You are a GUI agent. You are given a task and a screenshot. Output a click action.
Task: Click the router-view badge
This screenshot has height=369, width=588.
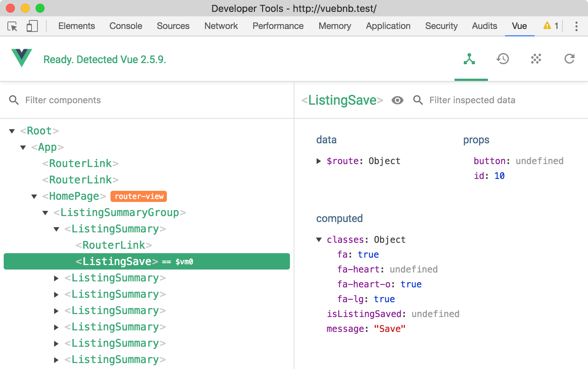tap(139, 196)
